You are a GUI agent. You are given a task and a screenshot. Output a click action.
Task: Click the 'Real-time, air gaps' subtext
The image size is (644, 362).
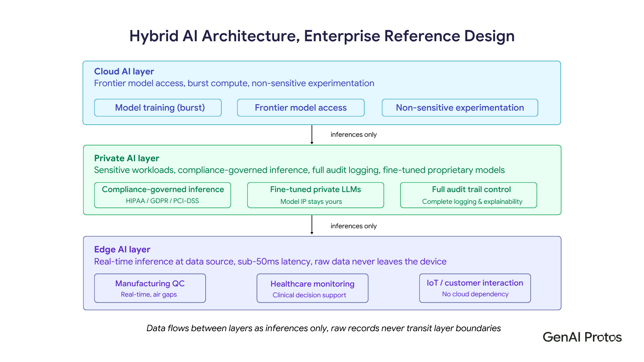[149, 294]
